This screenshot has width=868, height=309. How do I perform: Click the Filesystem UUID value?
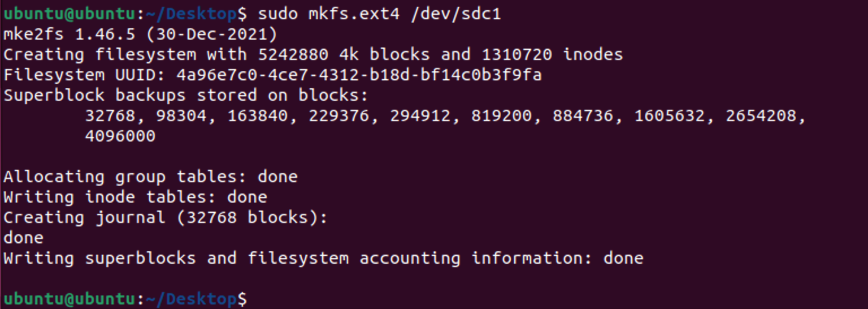(x=359, y=75)
